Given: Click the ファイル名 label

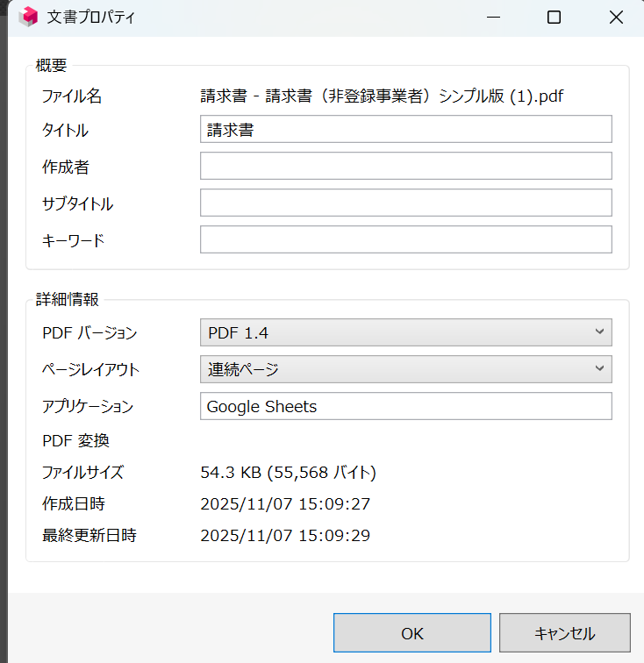Looking at the screenshot, I should point(72,96).
